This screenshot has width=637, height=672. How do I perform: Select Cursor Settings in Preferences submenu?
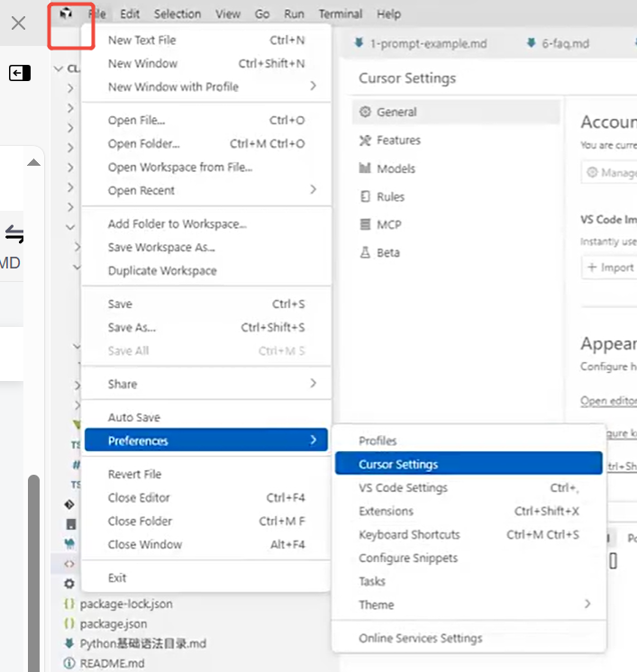(x=469, y=463)
